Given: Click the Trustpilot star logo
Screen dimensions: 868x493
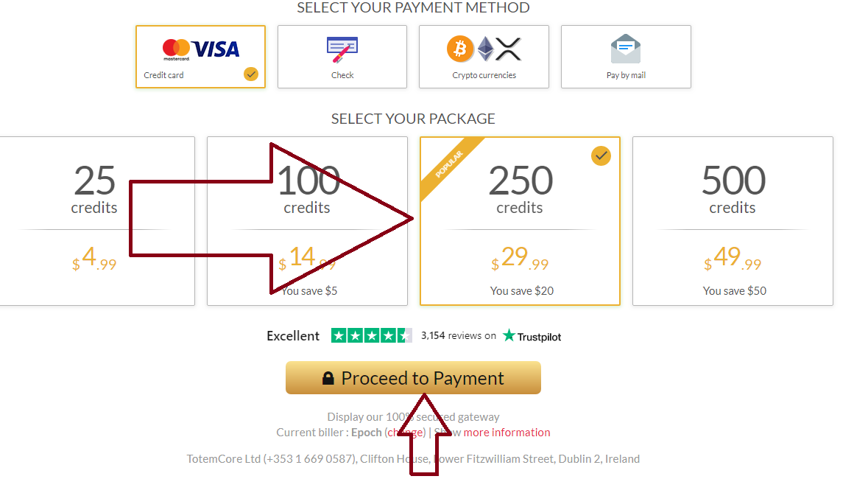Looking at the screenshot, I should click(x=508, y=336).
